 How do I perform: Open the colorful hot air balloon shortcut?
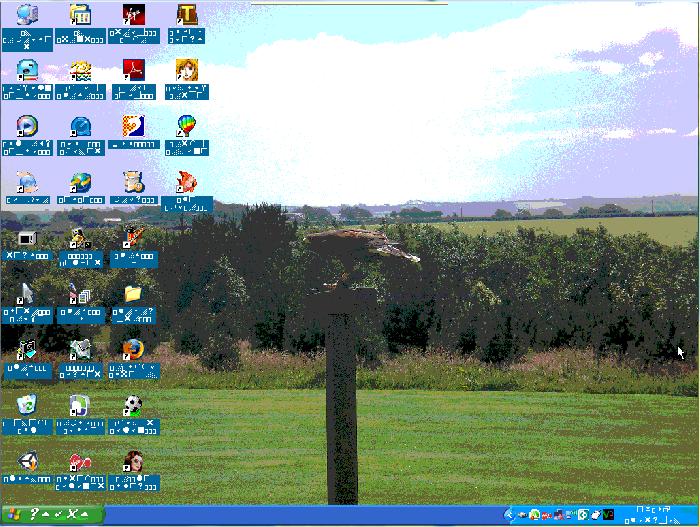click(x=186, y=126)
